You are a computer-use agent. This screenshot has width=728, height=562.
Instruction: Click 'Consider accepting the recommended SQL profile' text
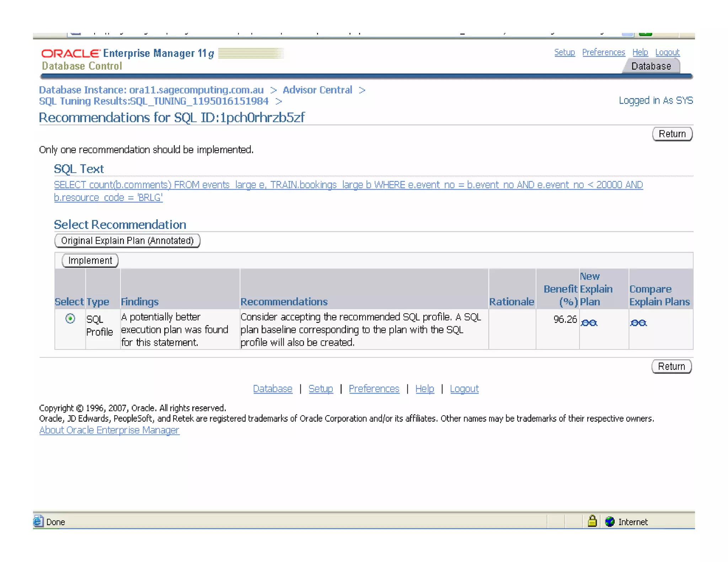coord(361,329)
